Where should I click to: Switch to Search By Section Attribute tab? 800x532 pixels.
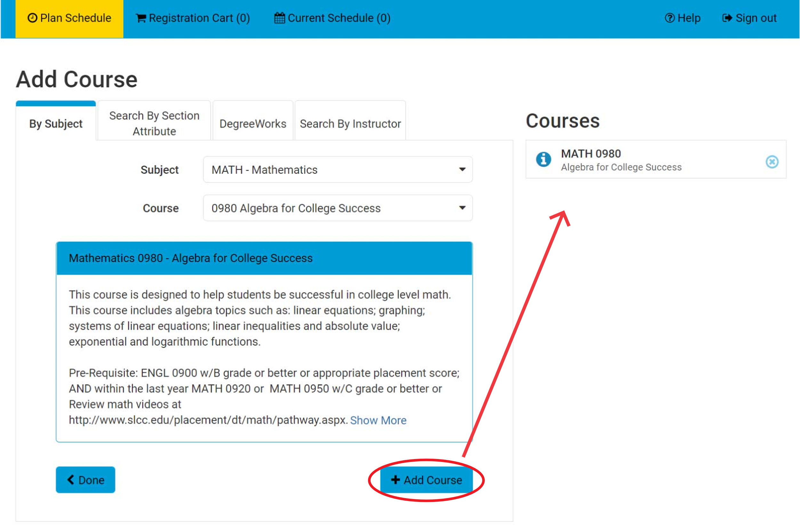point(154,123)
